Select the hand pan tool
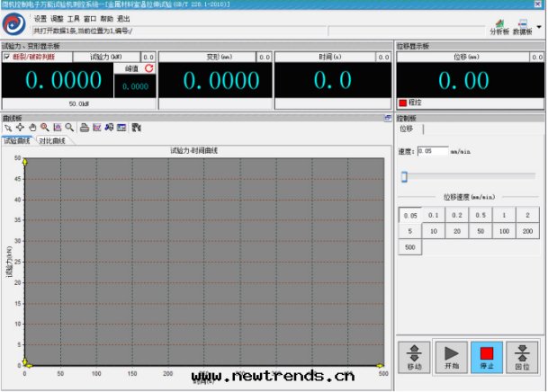Viewport: 548px width, 392px height. (x=32, y=128)
